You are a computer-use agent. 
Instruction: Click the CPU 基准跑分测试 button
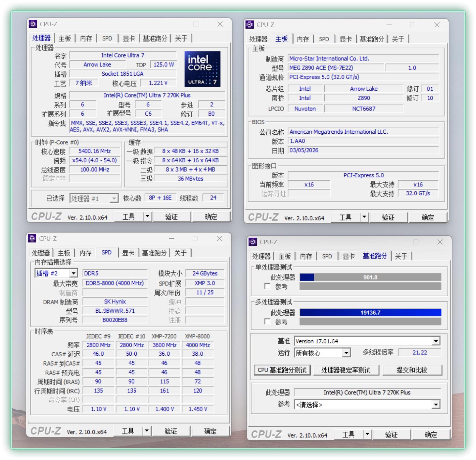coord(282,370)
